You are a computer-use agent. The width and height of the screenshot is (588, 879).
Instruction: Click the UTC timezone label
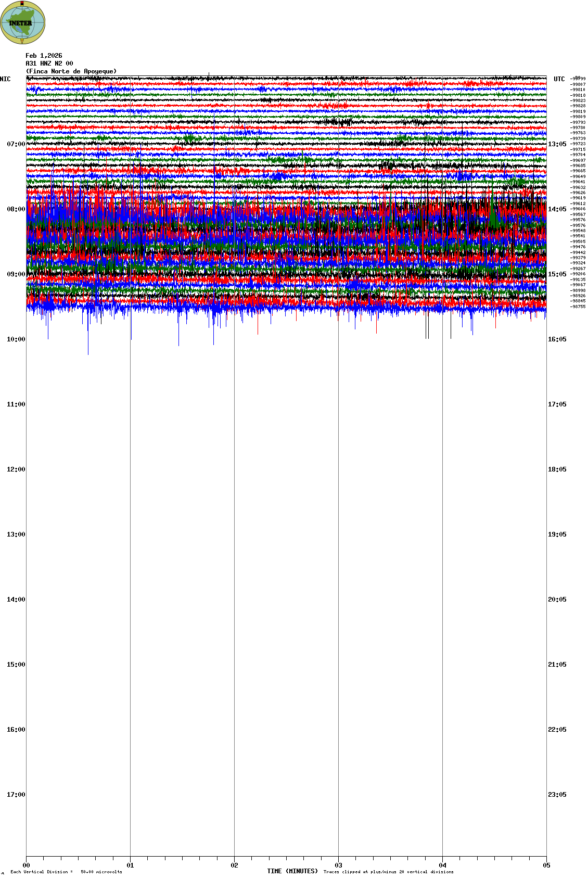pyautogui.click(x=559, y=79)
